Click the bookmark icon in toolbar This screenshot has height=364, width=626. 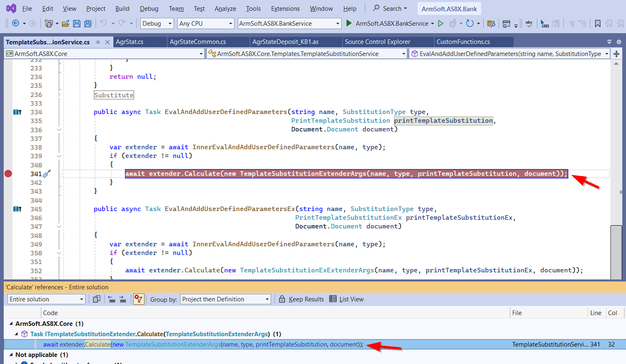point(597,24)
